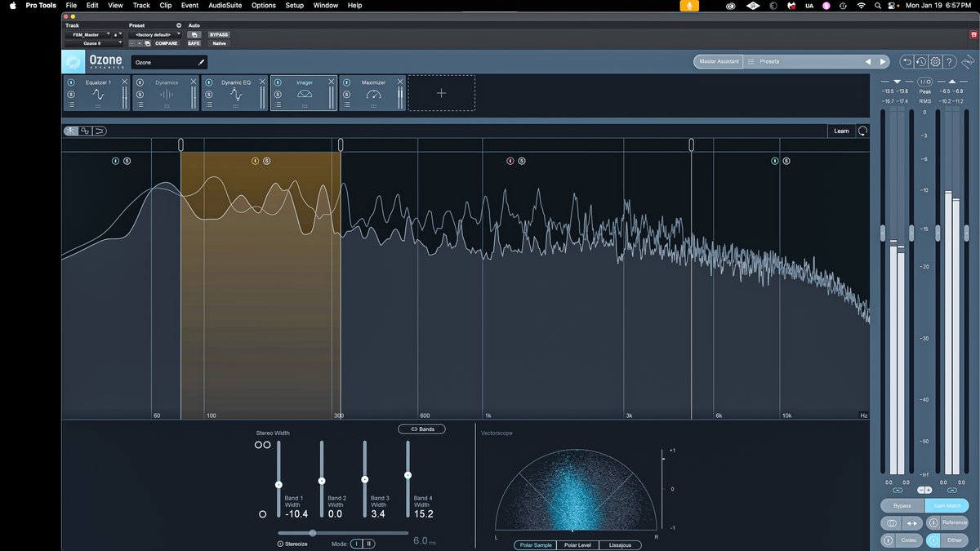Screen dimensions: 980x551
Task: Open the Setup menu
Action: pyautogui.click(x=294, y=5)
